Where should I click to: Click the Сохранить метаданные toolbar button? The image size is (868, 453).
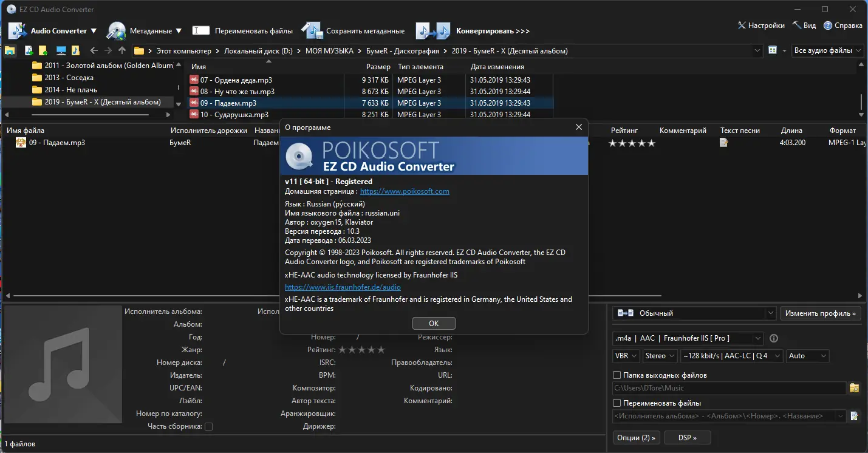(x=354, y=30)
